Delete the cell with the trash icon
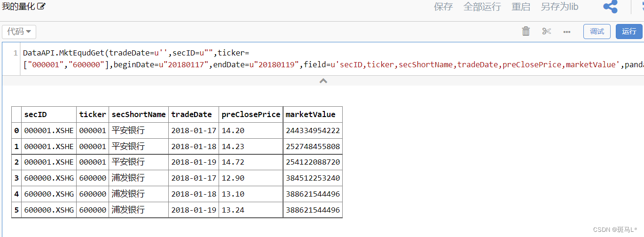Image resolution: width=644 pixels, height=237 pixels. 526,32
